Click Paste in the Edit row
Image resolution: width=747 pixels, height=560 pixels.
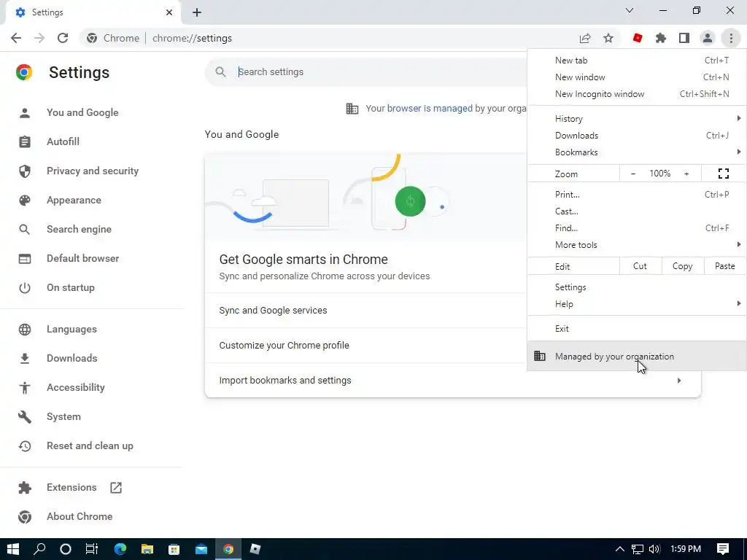[725, 266]
